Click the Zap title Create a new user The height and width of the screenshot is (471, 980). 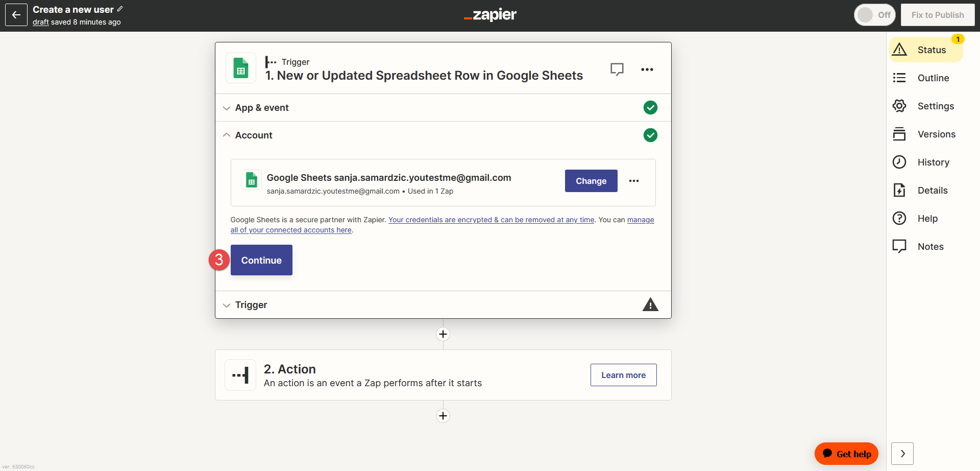(x=73, y=9)
